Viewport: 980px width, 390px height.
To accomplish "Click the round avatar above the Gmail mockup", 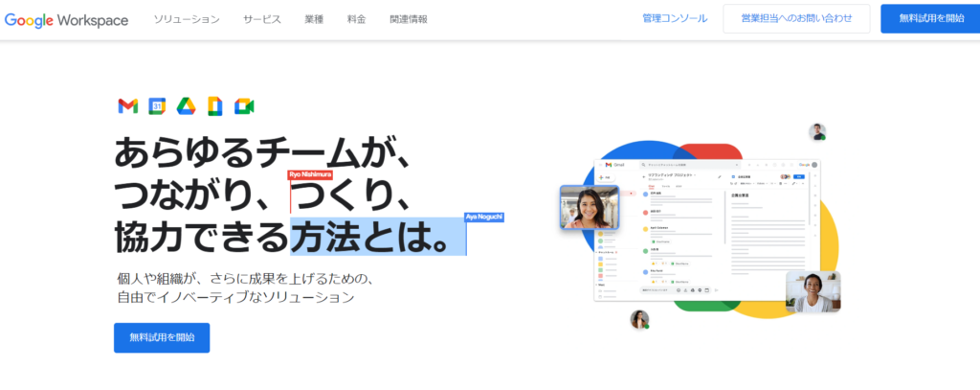I will pos(817,132).
